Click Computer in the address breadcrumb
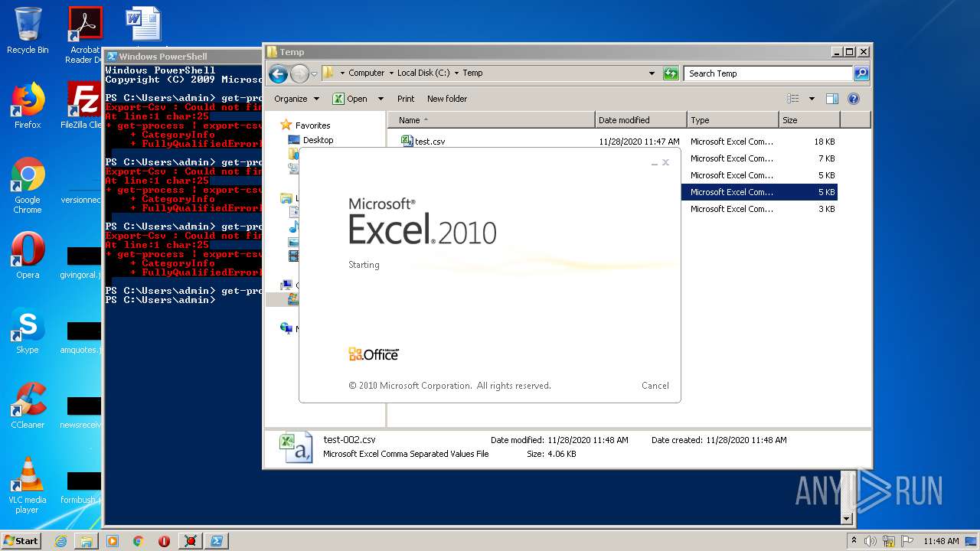This screenshot has width=980, height=551. [x=366, y=73]
